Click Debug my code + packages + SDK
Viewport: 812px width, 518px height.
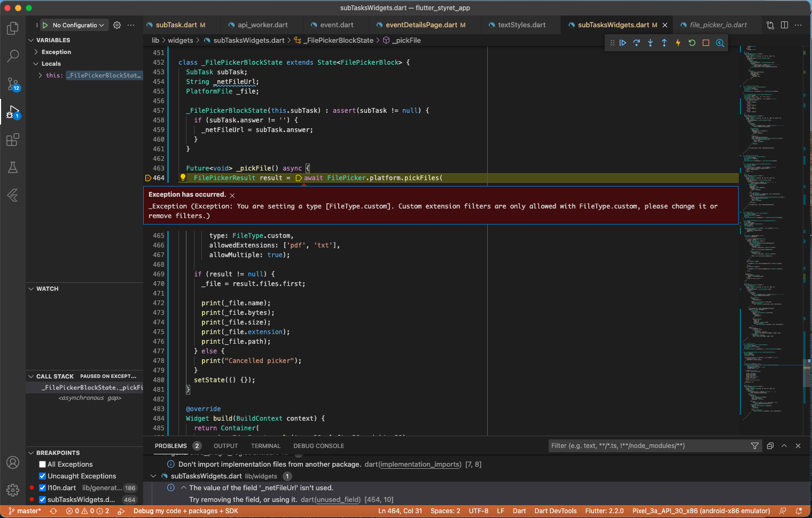(x=185, y=511)
